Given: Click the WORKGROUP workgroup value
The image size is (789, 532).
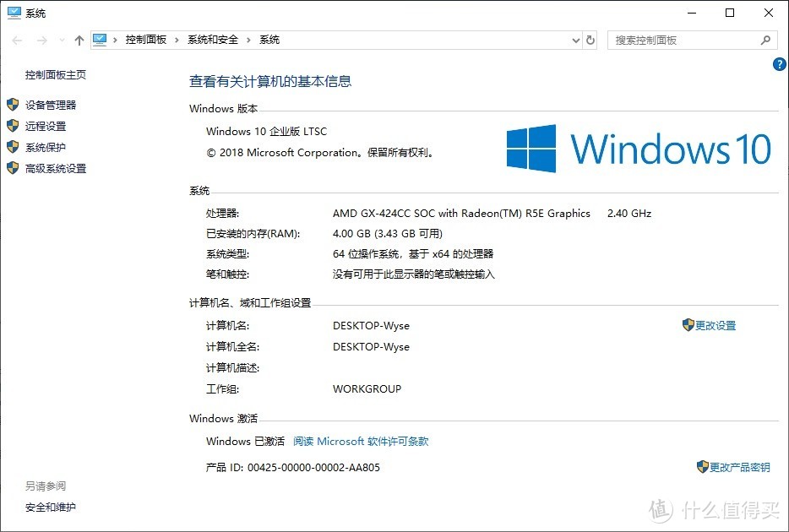Looking at the screenshot, I should (367, 388).
